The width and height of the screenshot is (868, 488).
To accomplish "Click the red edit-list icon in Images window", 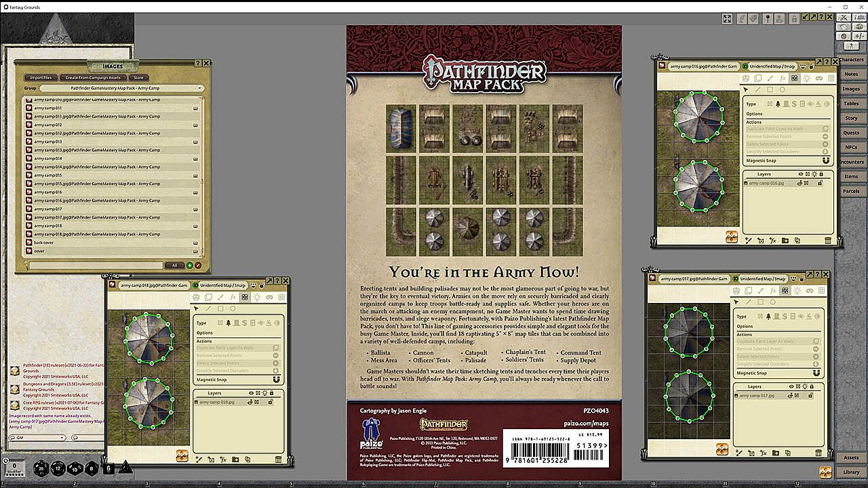I will 198,266.
